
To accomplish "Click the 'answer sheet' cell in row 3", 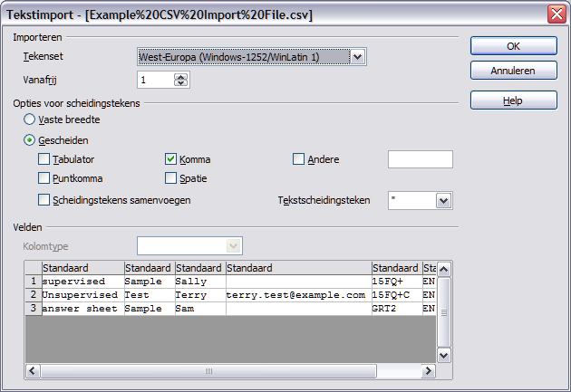I will pos(83,309).
